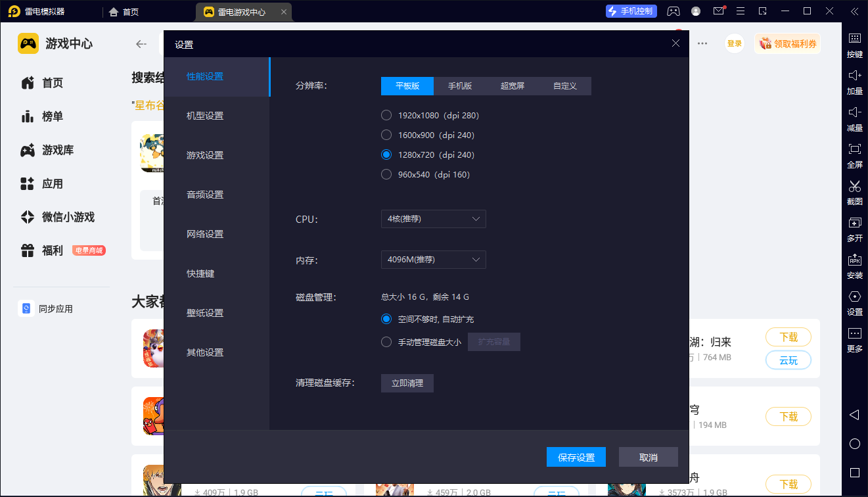
Task: Tap the Android recent apps square button
Action: click(x=854, y=473)
